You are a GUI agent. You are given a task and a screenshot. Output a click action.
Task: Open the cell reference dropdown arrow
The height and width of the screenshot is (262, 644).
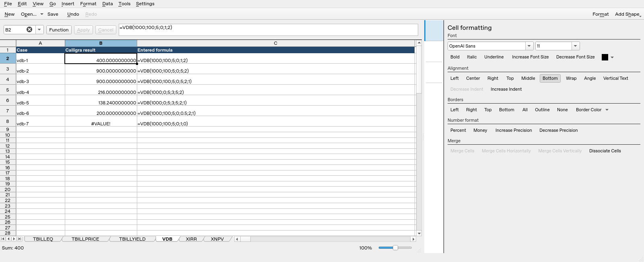pyautogui.click(x=39, y=29)
